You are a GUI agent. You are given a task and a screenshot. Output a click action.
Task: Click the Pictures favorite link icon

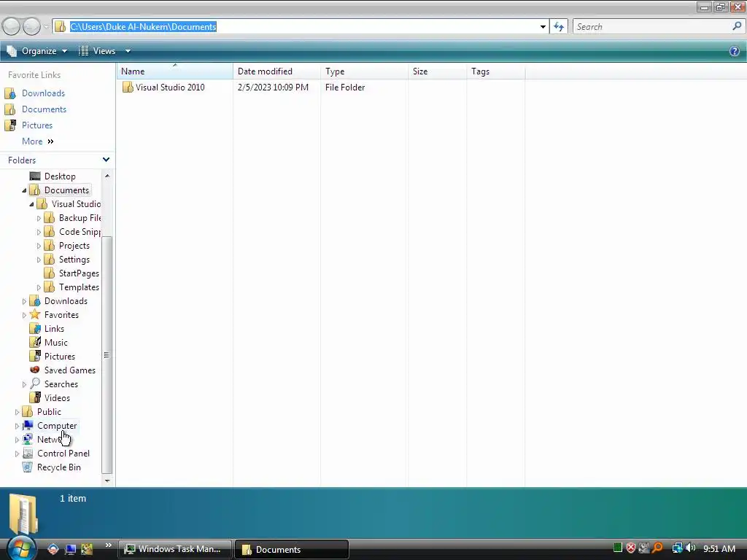point(10,125)
